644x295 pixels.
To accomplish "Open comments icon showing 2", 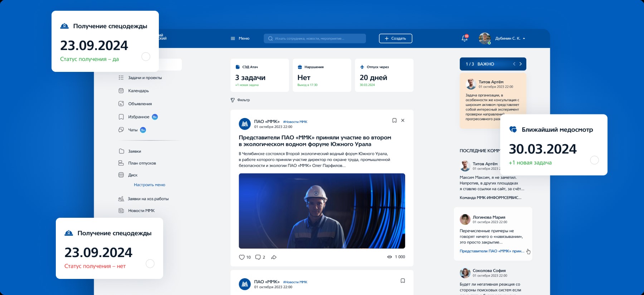I will [x=258, y=257].
